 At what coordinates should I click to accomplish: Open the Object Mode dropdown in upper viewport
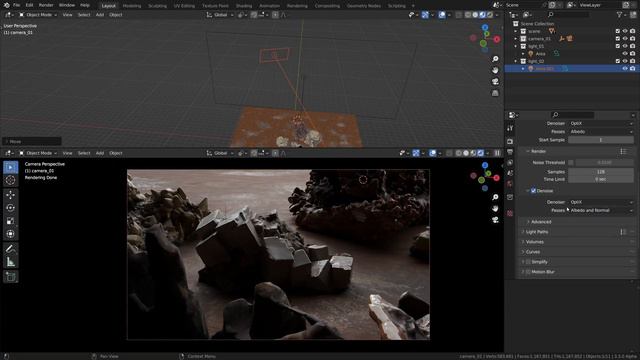coord(38,15)
